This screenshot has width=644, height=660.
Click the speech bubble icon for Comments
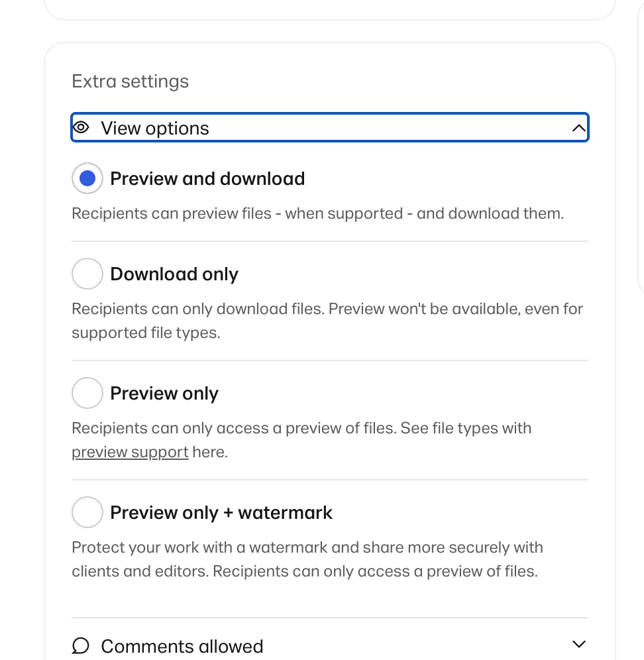coord(81,645)
